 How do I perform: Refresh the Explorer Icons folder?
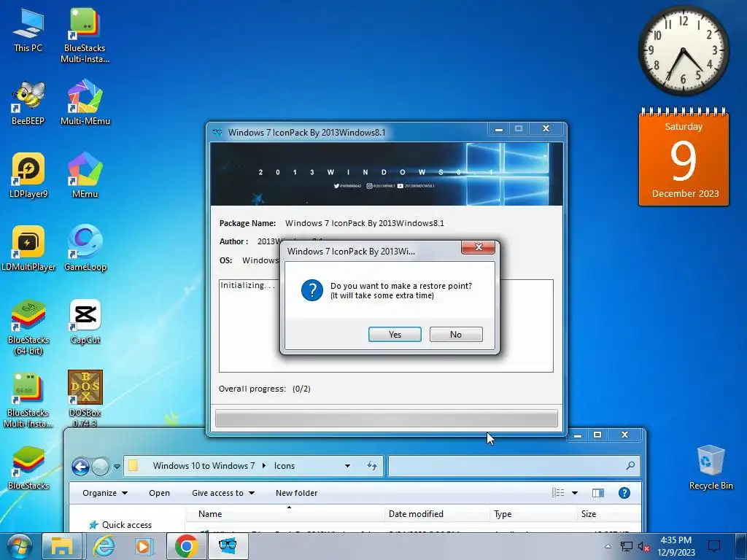click(x=372, y=466)
